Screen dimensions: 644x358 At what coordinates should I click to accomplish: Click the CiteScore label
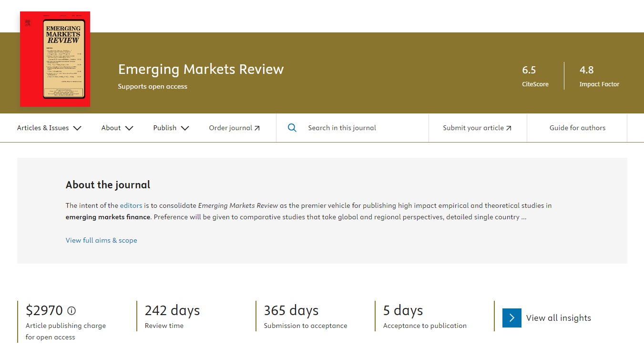point(535,84)
